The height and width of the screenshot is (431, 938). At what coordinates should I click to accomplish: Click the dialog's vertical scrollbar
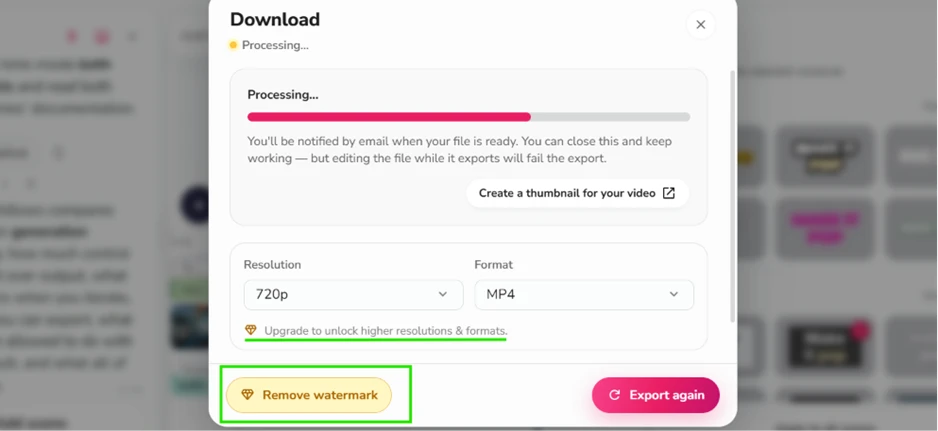732,198
